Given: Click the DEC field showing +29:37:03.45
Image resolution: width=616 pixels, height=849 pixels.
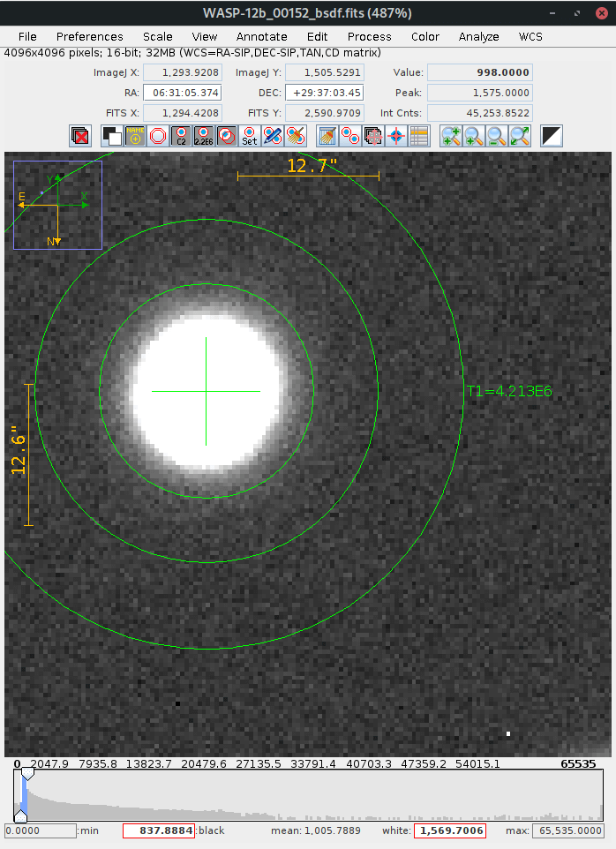Looking at the screenshot, I should coord(324,93).
